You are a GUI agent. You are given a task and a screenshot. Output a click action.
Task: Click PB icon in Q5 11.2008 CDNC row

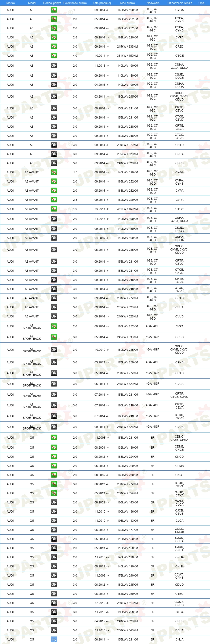pyautogui.click(x=54, y=438)
